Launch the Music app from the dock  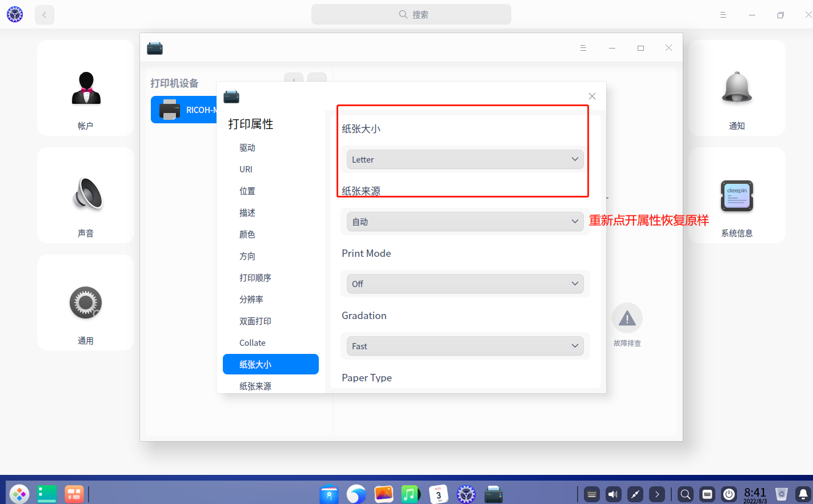(411, 494)
